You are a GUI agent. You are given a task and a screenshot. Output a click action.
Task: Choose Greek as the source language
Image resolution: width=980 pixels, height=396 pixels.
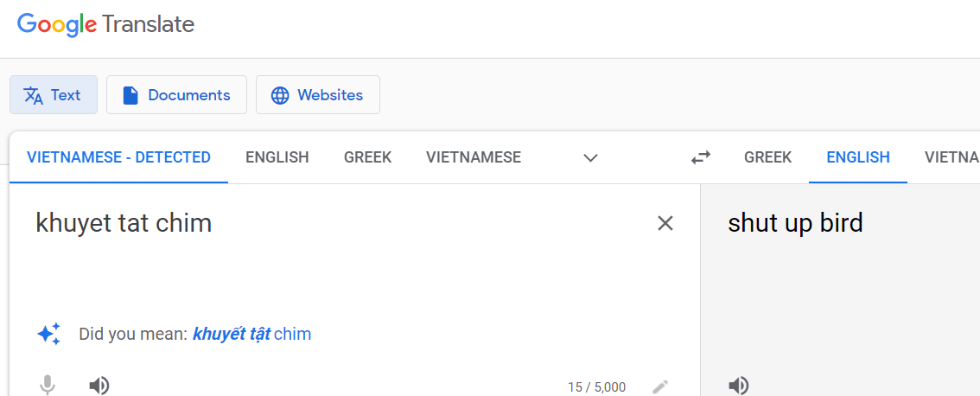[368, 157]
